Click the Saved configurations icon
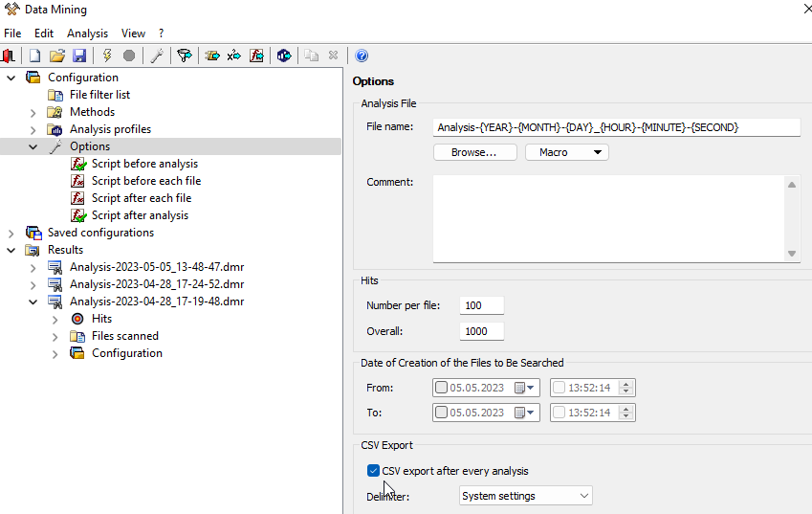The height and width of the screenshot is (514, 812). click(x=33, y=233)
